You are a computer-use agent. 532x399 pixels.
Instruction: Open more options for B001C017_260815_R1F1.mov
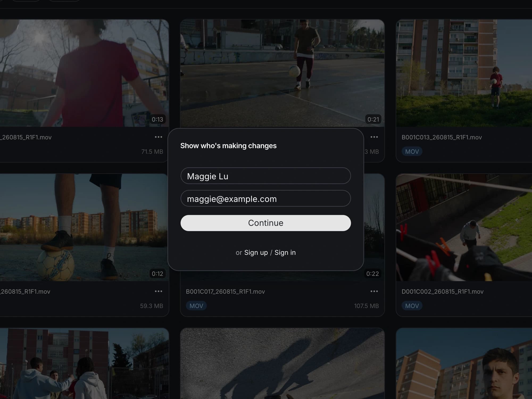(x=374, y=291)
